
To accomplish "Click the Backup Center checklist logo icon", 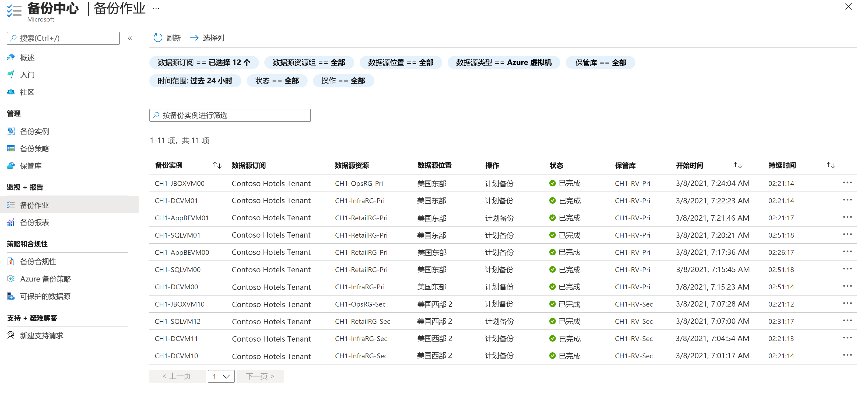I will click(14, 11).
